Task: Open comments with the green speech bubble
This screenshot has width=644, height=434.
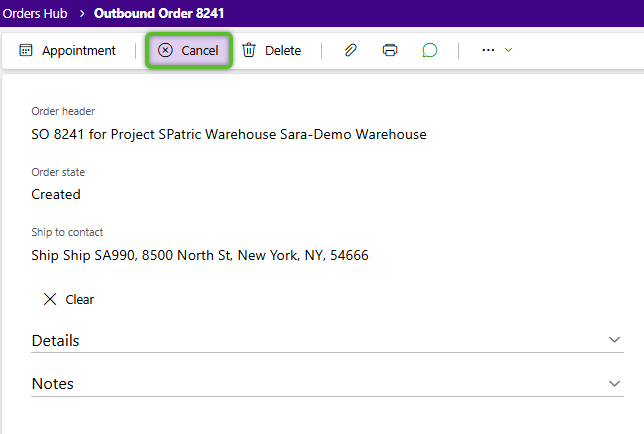Action: [430, 51]
